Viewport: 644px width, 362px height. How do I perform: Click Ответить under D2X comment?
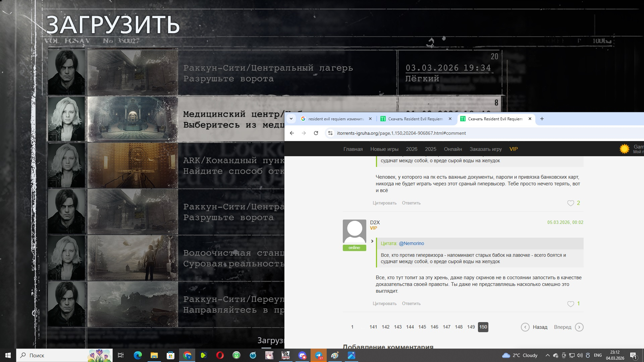[x=411, y=304]
